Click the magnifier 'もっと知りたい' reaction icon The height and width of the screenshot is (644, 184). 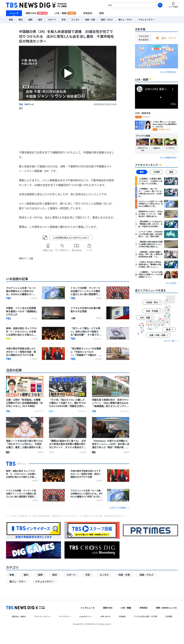pyautogui.click(x=62, y=245)
